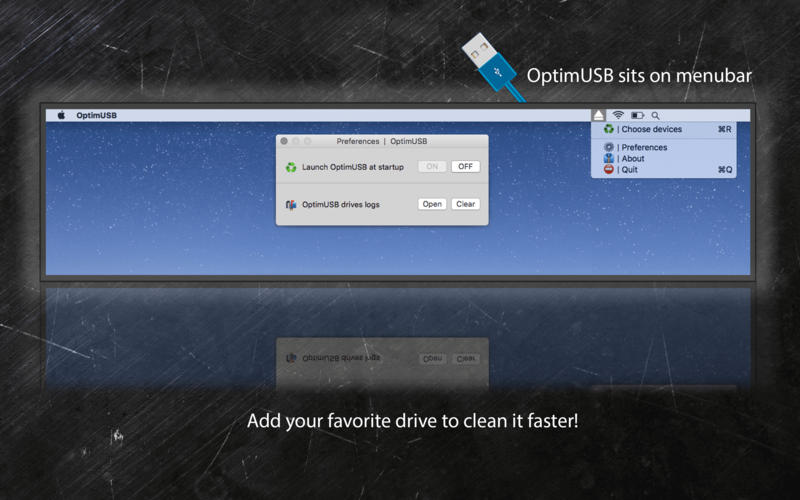Open the Wi-Fi status menu

pos(618,115)
